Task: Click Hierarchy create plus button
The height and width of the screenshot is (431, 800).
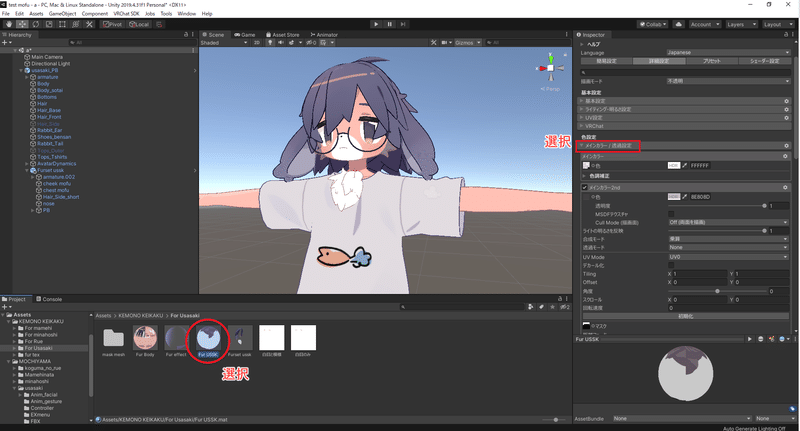Action: click(6, 42)
